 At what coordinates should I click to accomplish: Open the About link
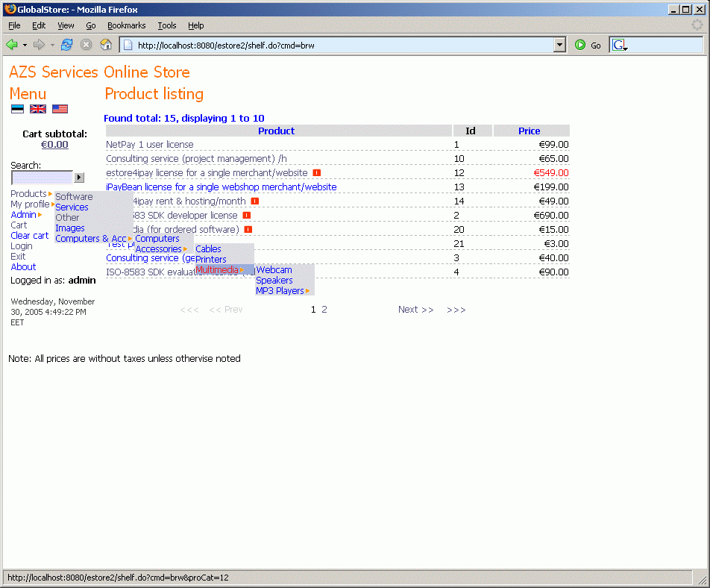[x=23, y=267]
